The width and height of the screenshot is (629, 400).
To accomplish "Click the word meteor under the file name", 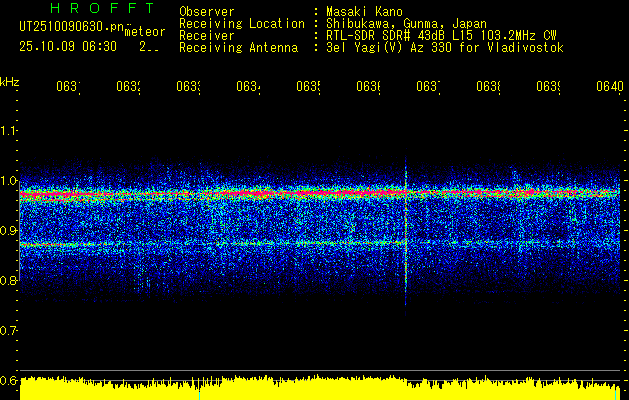I will coord(145,32).
